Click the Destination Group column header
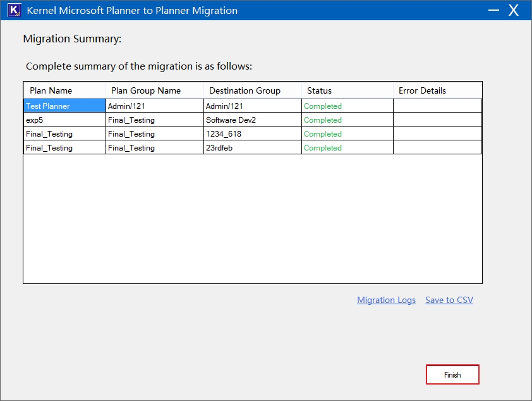 [253, 90]
